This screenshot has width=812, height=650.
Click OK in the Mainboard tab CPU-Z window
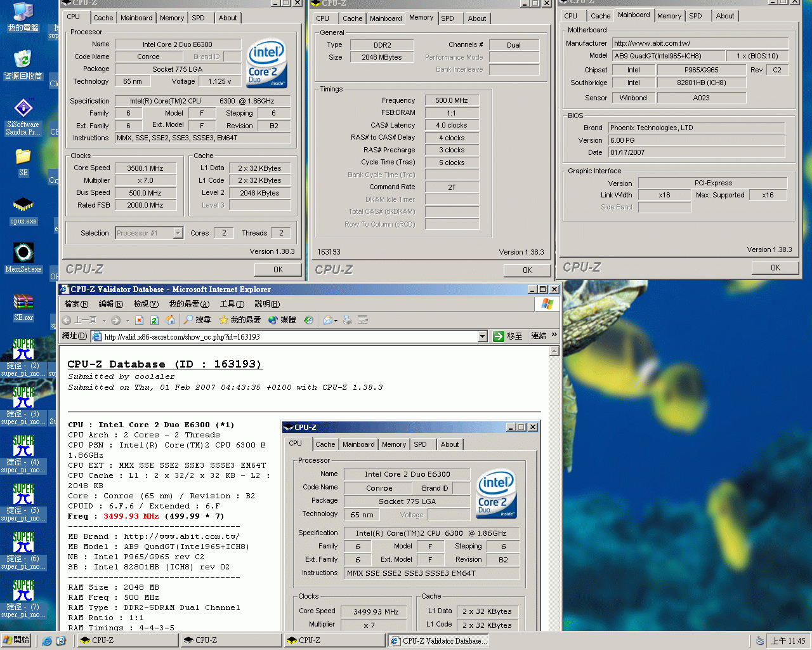tap(775, 268)
